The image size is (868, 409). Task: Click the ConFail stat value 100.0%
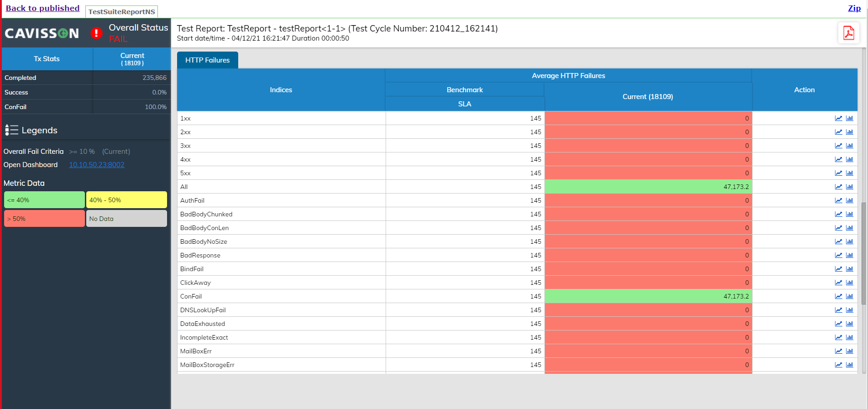(156, 107)
